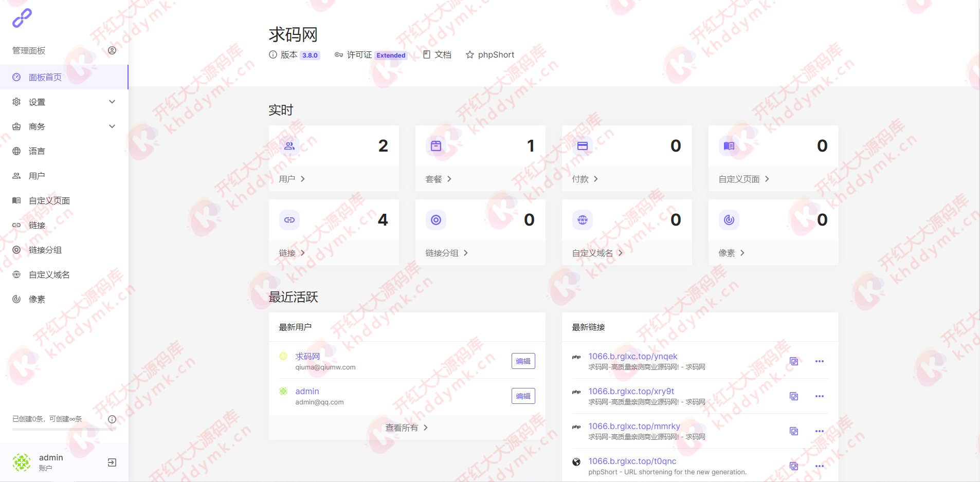Open link 1066.b.rglxc.top/mmrky
The image size is (980, 482).
click(634, 426)
